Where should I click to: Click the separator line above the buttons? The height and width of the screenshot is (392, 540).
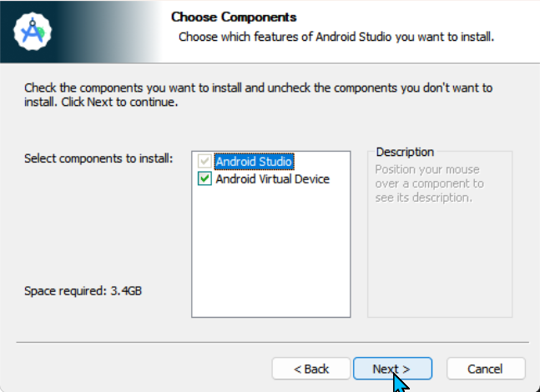point(272,343)
